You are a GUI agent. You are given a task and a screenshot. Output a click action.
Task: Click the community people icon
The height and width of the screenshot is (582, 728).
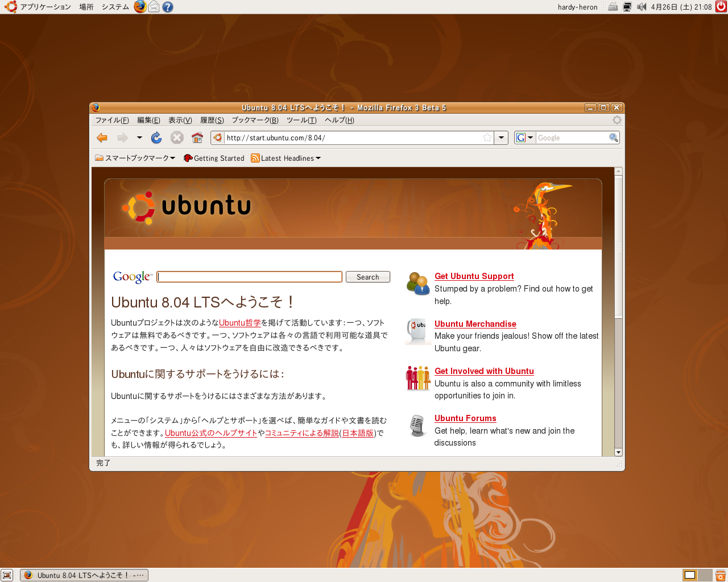[x=418, y=378]
